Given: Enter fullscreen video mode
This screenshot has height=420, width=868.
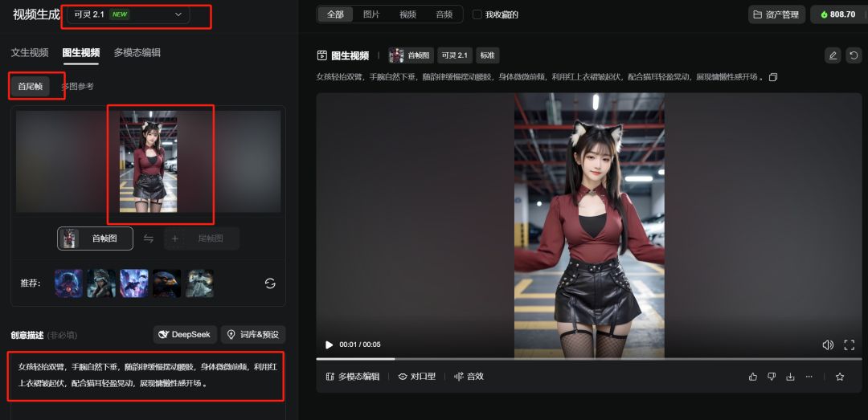Looking at the screenshot, I should [x=850, y=345].
